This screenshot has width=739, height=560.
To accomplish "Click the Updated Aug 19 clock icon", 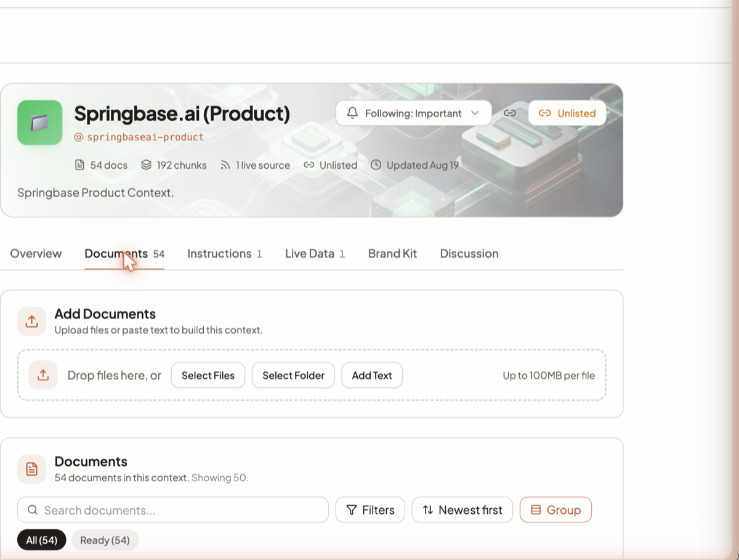I will (376, 165).
